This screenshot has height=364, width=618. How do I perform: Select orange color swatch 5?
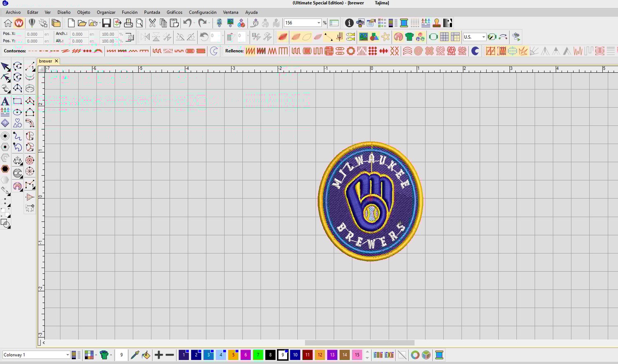tap(233, 355)
